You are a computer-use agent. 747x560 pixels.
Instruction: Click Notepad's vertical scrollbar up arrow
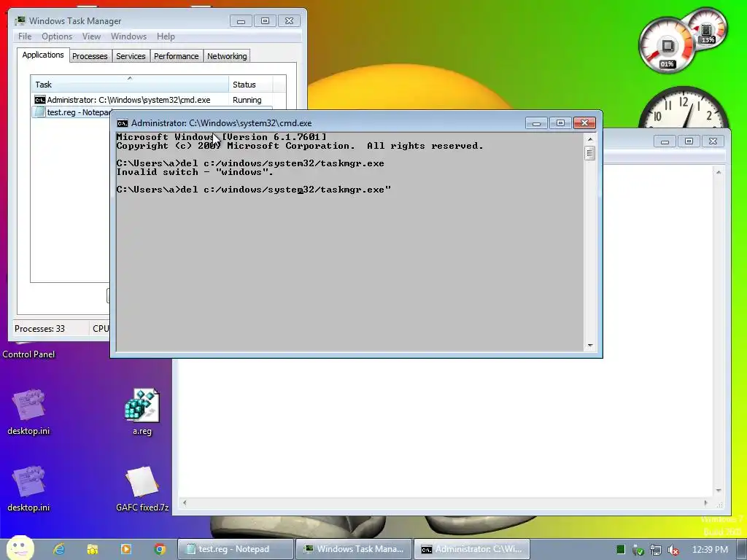[719, 172]
